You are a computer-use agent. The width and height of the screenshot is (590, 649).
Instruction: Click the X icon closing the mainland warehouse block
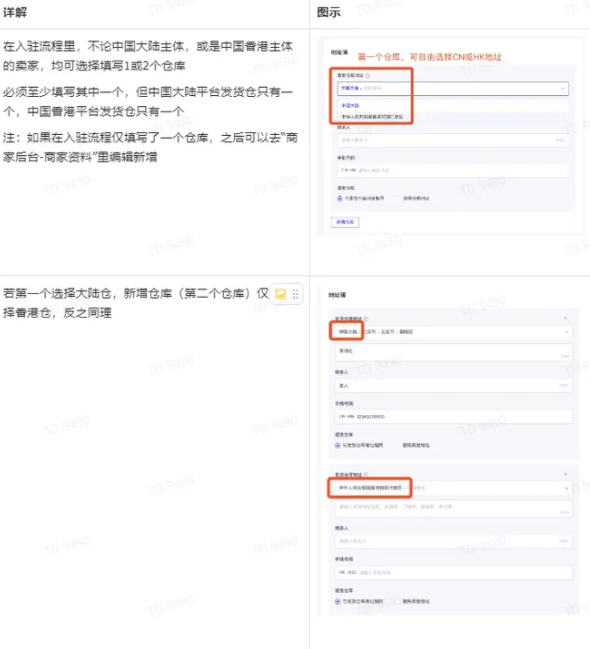(565, 318)
